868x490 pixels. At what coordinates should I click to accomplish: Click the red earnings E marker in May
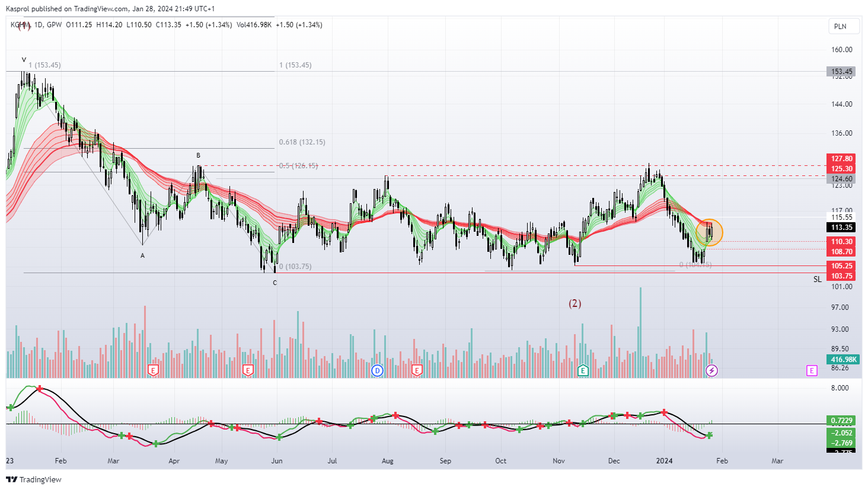pyautogui.click(x=248, y=371)
